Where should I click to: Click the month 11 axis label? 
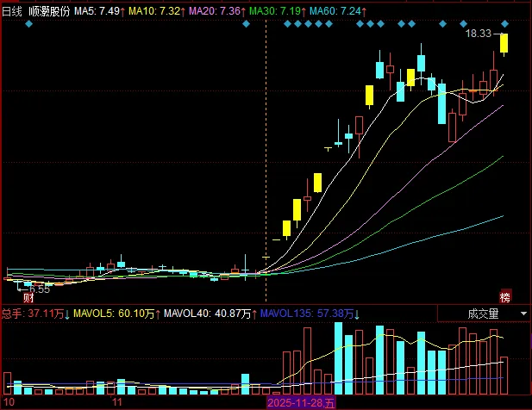coord(116,402)
